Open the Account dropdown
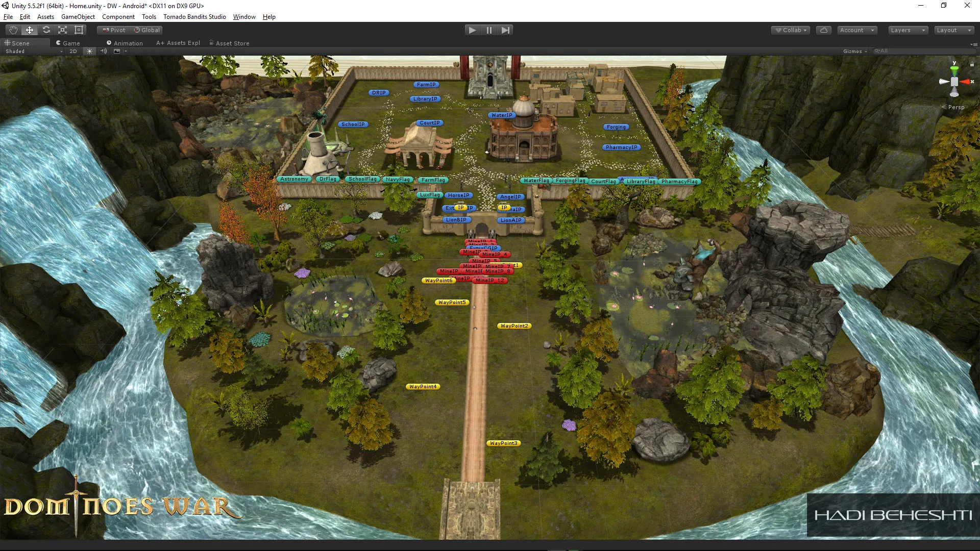 click(857, 30)
